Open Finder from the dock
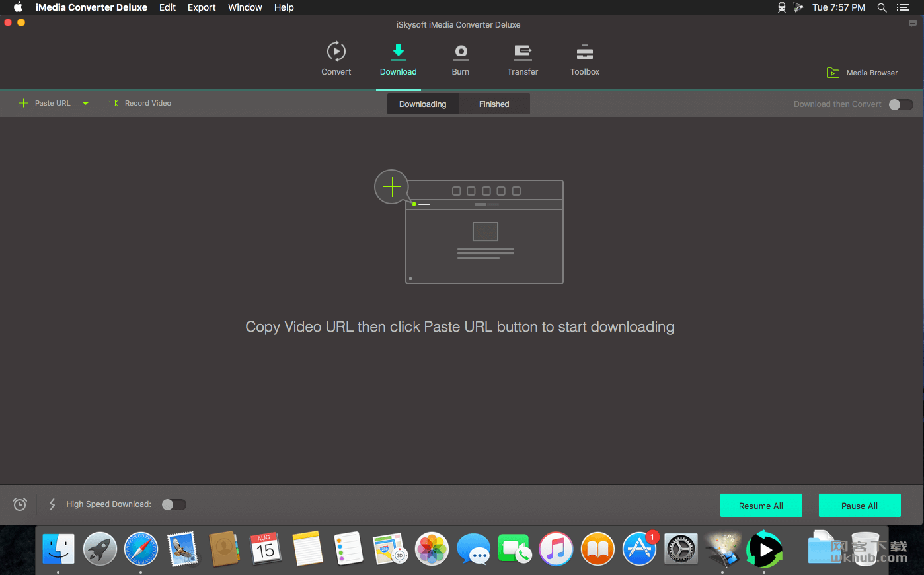Image resolution: width=924 pixels, height=575 pixels. (58, 549)
